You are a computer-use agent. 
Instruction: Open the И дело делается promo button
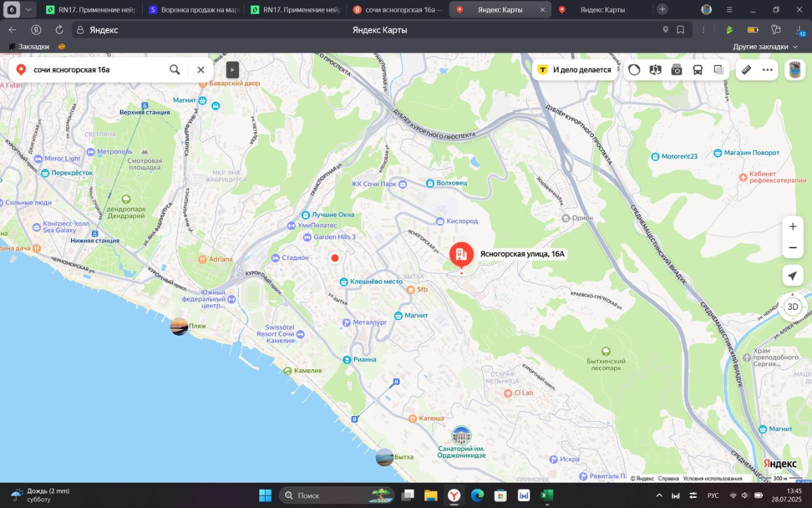pyautogui.click(x=575, y=70)
